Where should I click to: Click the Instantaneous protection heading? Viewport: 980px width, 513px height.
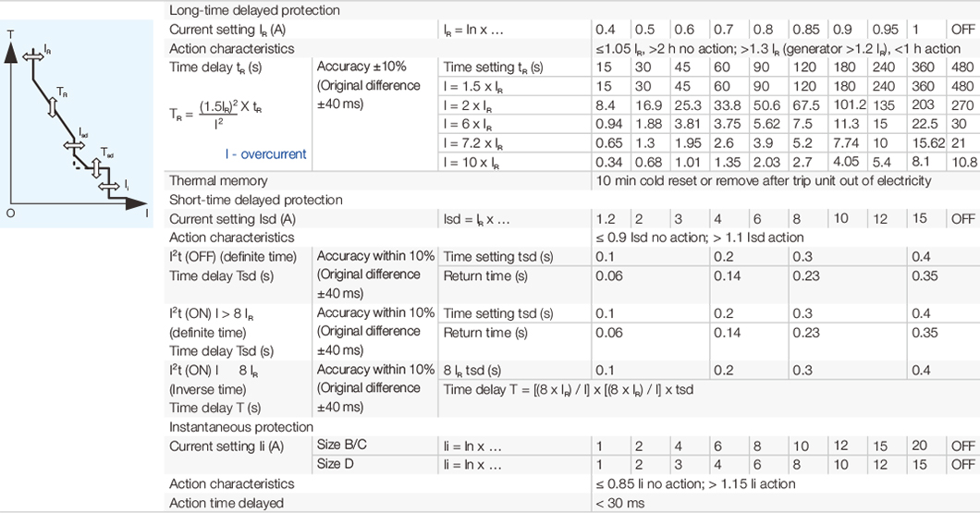(x=241, y=427)
